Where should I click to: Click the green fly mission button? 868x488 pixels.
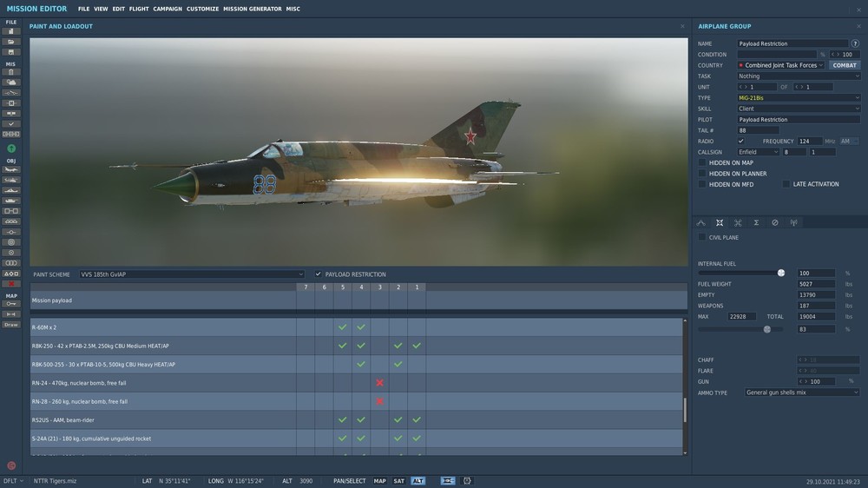[x=11, y=148]
